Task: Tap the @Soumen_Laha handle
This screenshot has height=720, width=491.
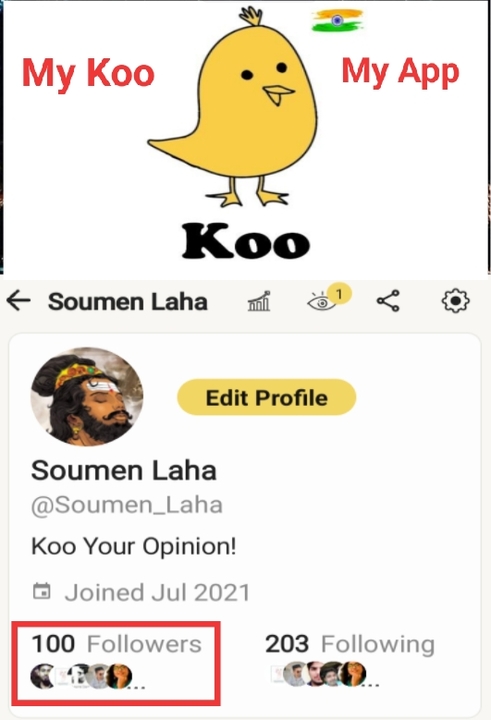Action: (x=127, y=505)
